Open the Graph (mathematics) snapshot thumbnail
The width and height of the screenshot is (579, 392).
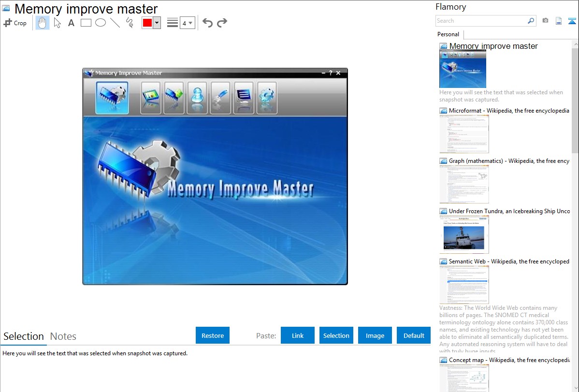click(x=464, y=184)
